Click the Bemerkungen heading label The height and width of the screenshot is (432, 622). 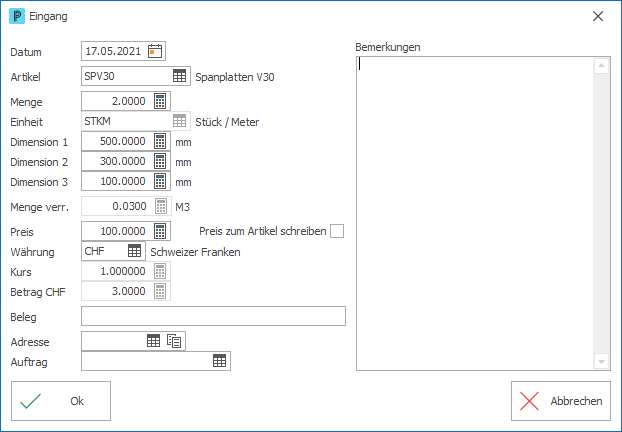[388, 47]
